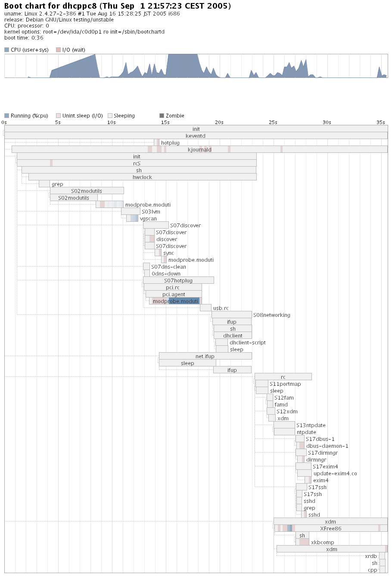Click the xkbcomp process label

tap(322, 542)
